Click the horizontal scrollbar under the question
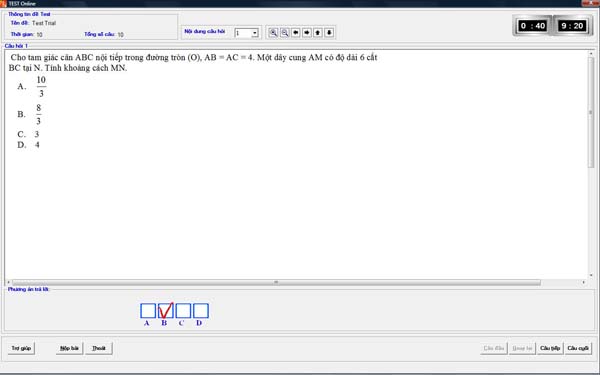 [276, 282]
